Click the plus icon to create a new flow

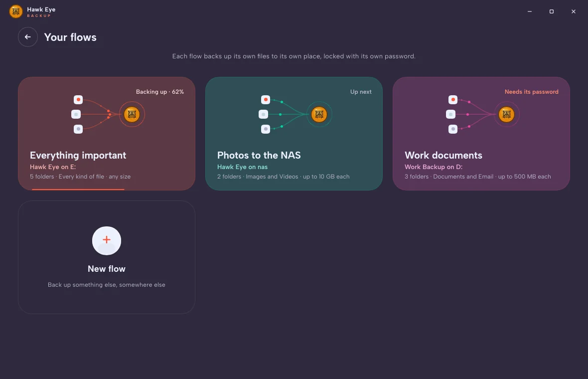tap(107, 240)
